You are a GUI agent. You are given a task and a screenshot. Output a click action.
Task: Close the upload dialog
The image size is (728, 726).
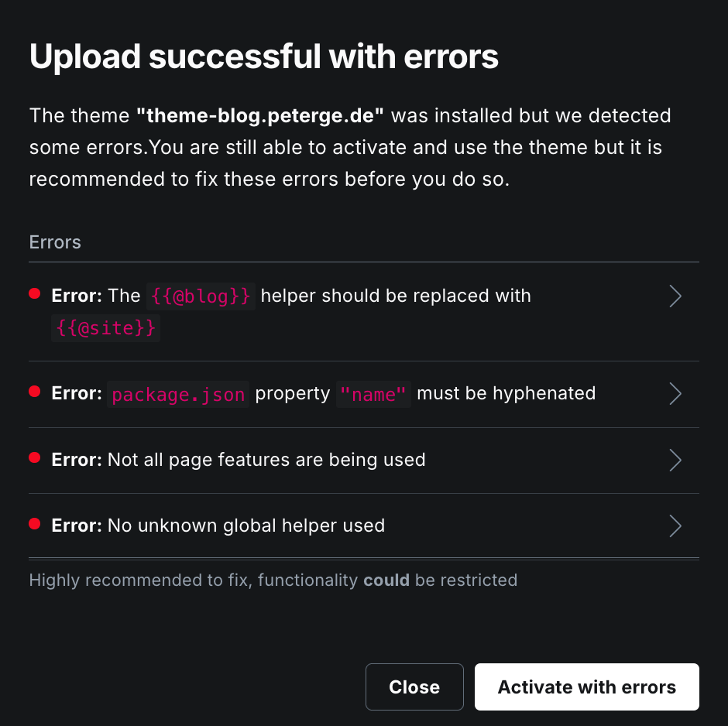click(414, 687)
